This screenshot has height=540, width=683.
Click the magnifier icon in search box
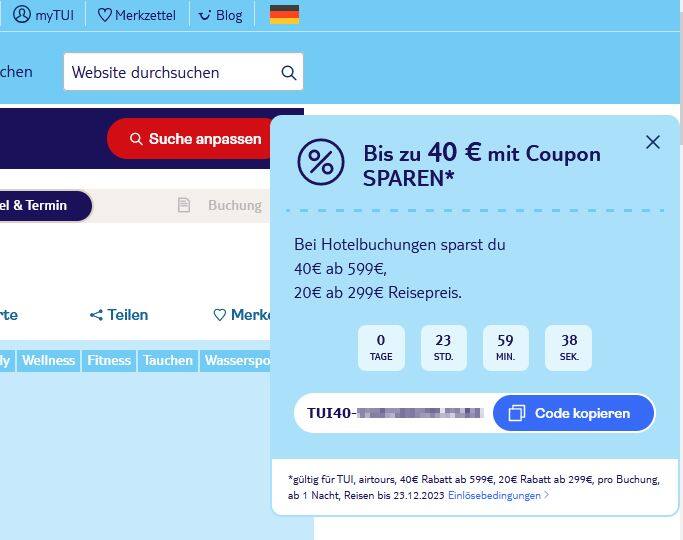click(288, 72)
